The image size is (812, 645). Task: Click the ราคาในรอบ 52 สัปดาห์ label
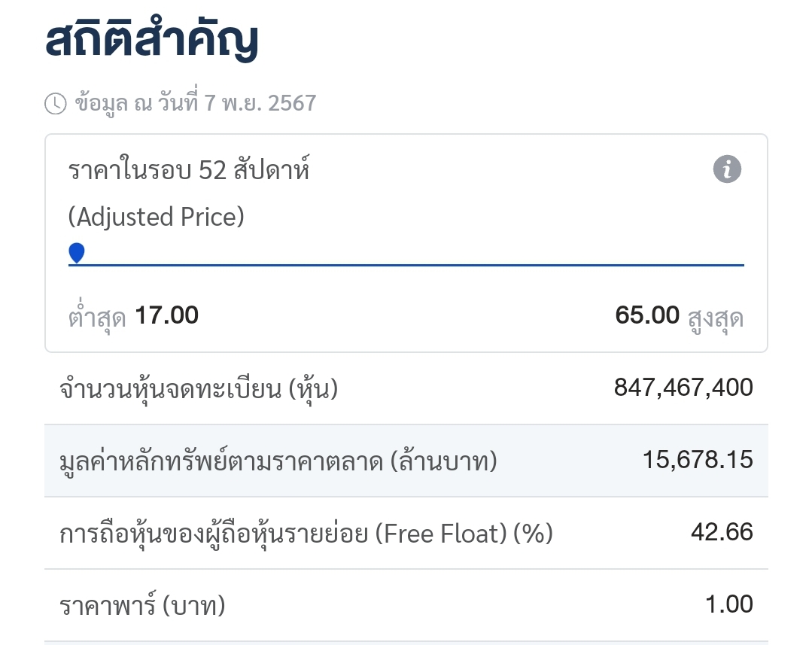point(189,169)
